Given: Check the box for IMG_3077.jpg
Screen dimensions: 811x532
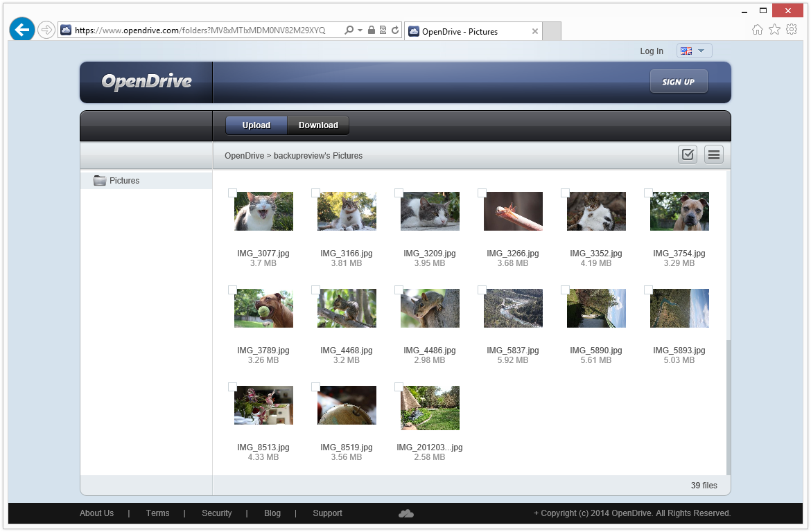Looking at the screenshot, I should click(233, 193).
